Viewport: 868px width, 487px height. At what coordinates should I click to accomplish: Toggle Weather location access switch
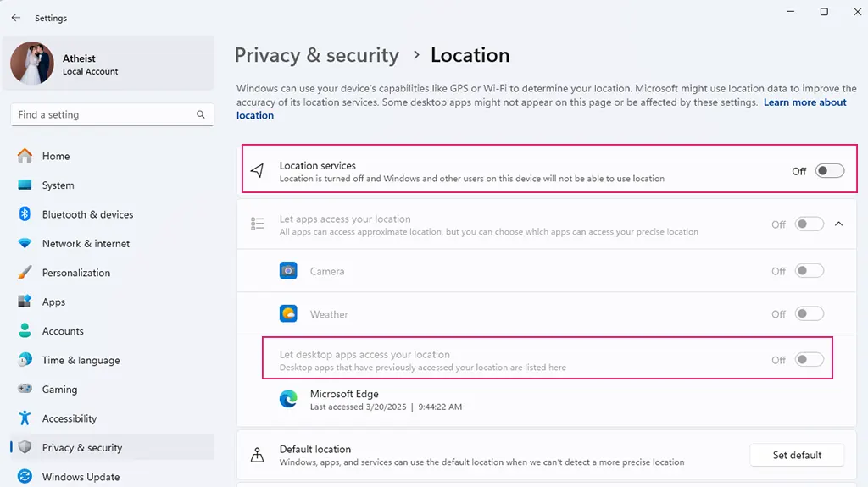[x=809, y=314]
